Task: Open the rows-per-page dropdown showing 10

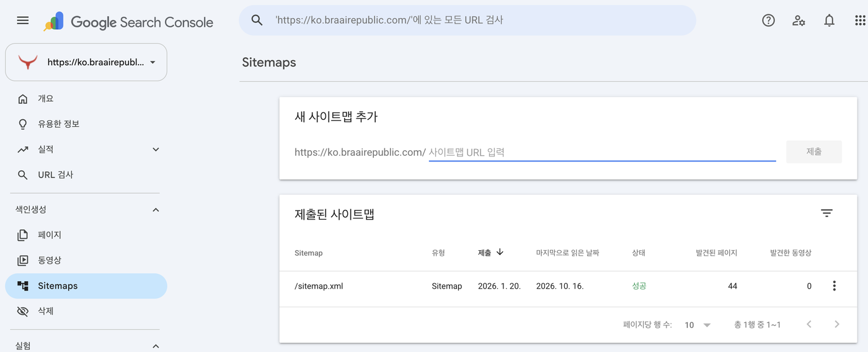Action: [x=697, y=325]
